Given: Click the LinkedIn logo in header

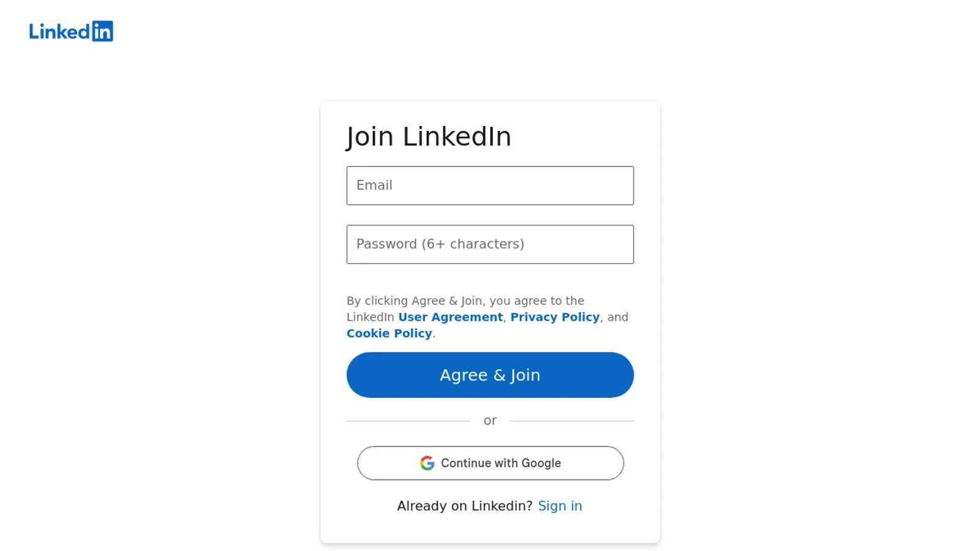Looking at the screenshot, I should click(x=71, y=31).
